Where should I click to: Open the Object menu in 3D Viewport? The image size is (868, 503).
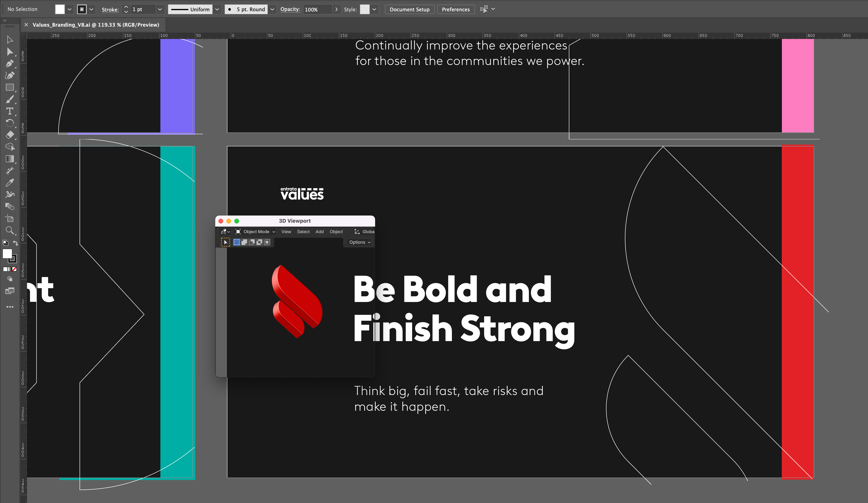[336, 232]
